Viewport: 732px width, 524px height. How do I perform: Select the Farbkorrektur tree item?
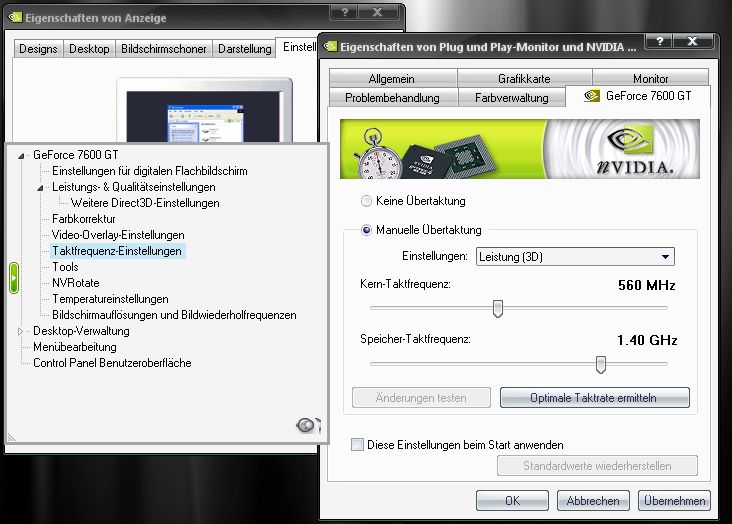pyautogui.click(x=84, y=219)
